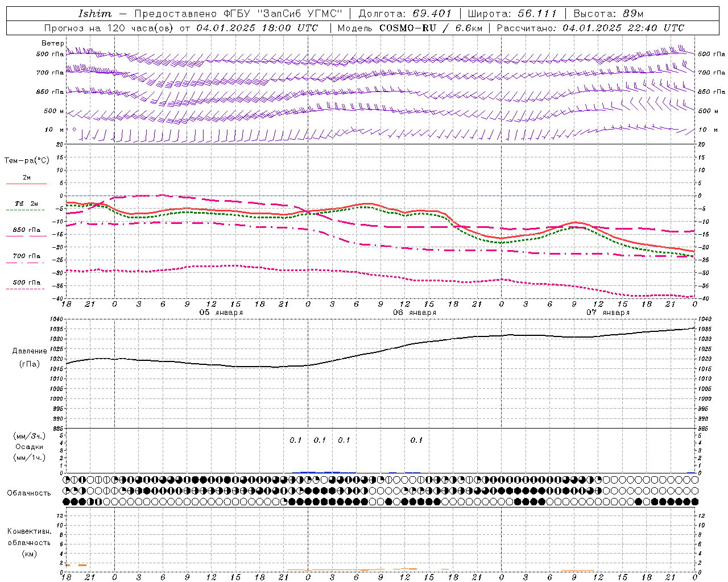The image size is (728, 582).
Task: Click the "(км)" convective cloud unit label
Action: point(30,554)
